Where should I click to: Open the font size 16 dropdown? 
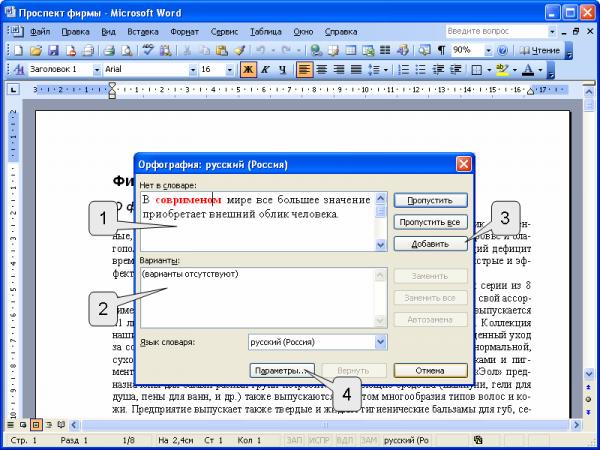coord(230,70)
